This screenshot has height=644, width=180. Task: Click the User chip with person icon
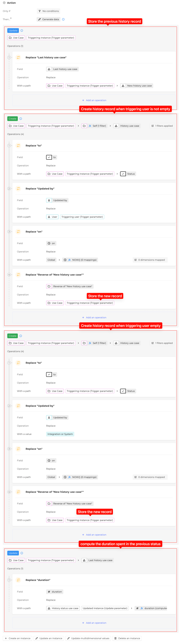pyautogui.click(x=52, y=217)
